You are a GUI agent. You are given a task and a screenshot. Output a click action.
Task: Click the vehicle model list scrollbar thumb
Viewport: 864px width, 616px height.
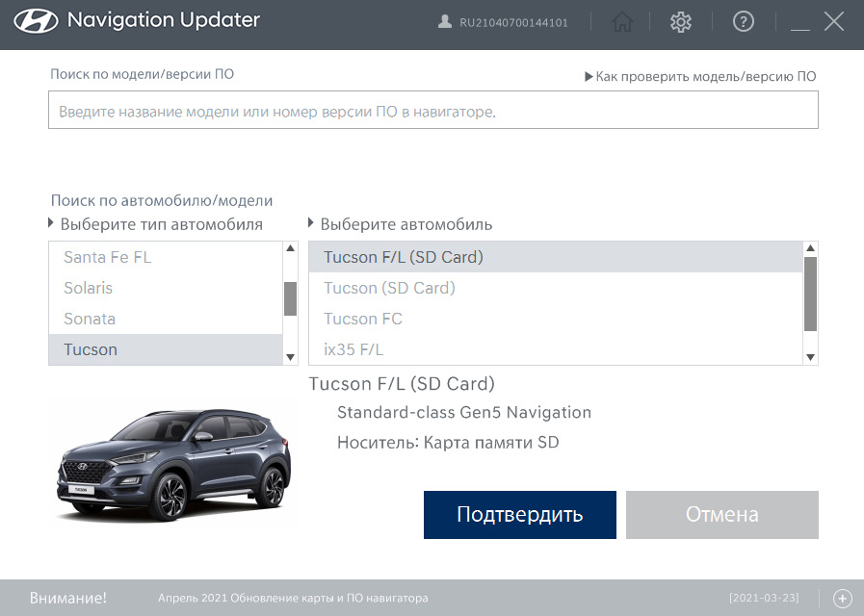(x=810, y=294)
